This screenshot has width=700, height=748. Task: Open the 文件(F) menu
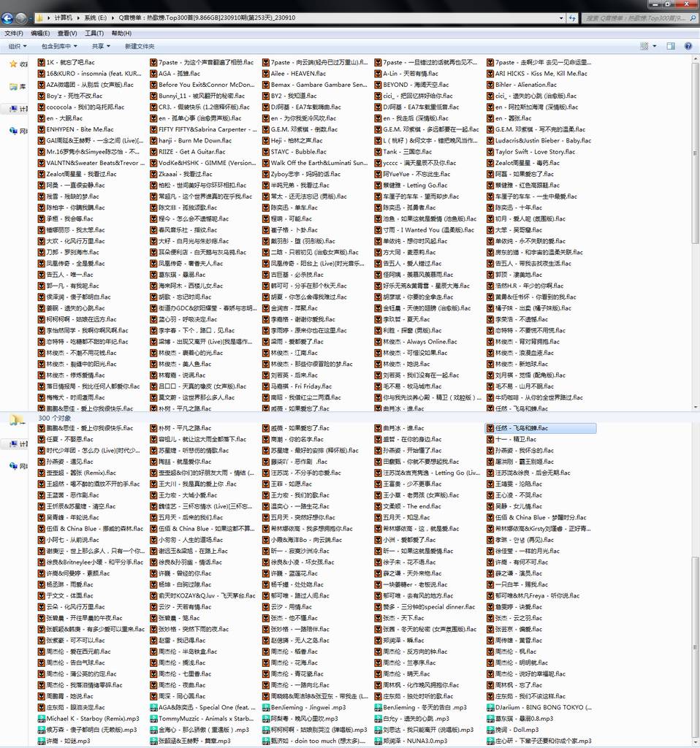[14, 33]
